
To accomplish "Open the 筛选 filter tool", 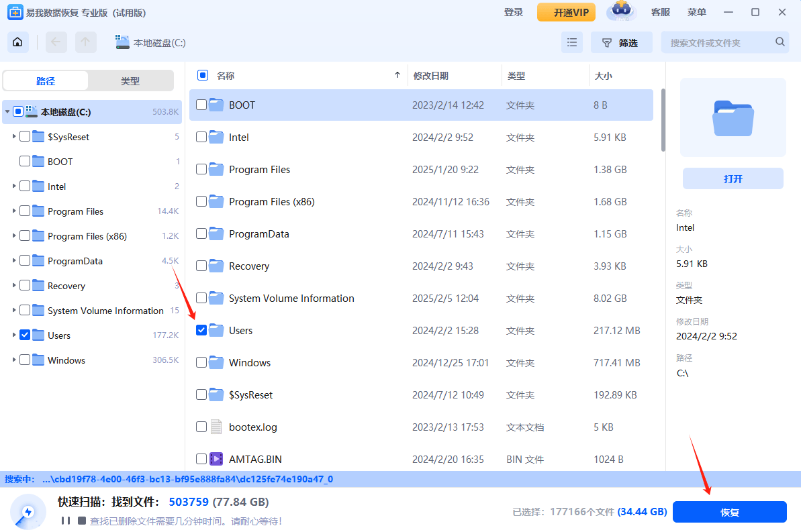I will pyautogui.click(x=621, y=42).
